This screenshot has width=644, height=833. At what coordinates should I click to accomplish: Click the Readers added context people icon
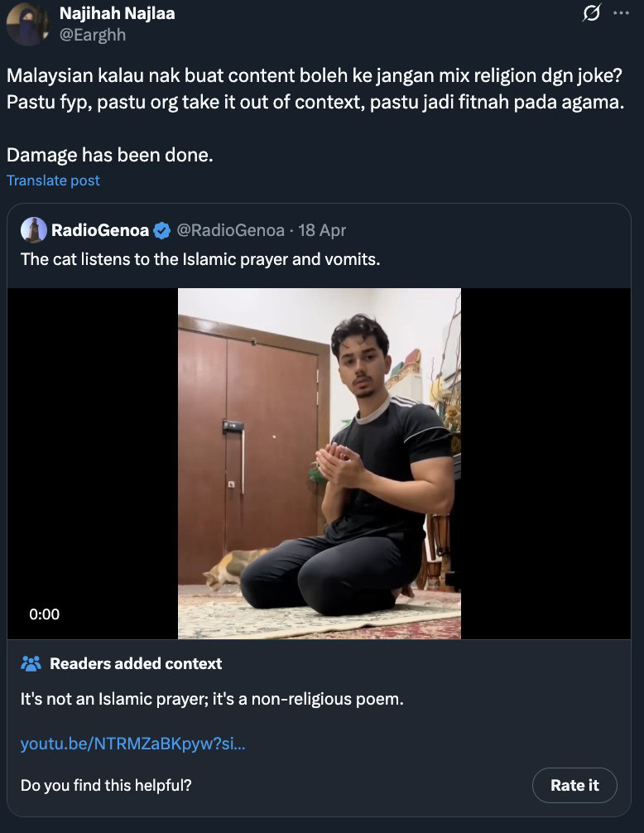[x=31, y=663]
